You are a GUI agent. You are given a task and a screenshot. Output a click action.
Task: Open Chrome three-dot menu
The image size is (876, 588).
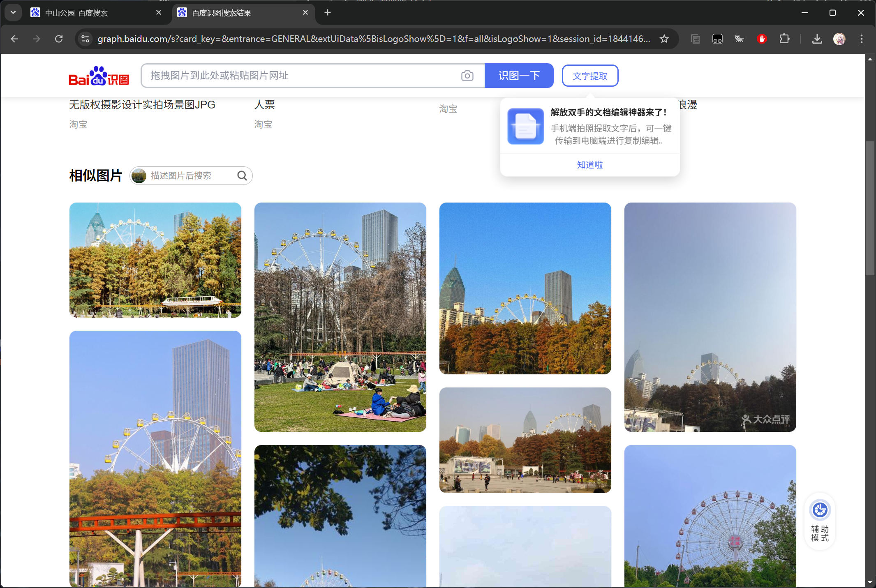[862, 39]
